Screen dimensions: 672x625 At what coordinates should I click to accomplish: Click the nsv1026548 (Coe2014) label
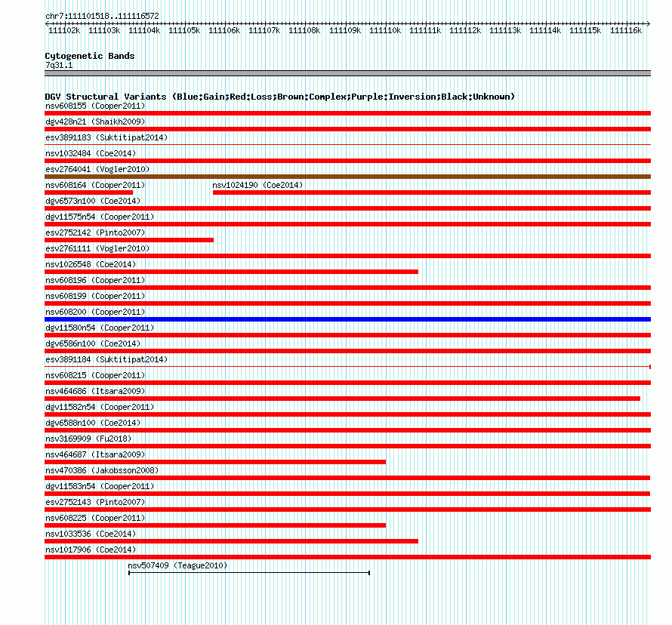91,264
